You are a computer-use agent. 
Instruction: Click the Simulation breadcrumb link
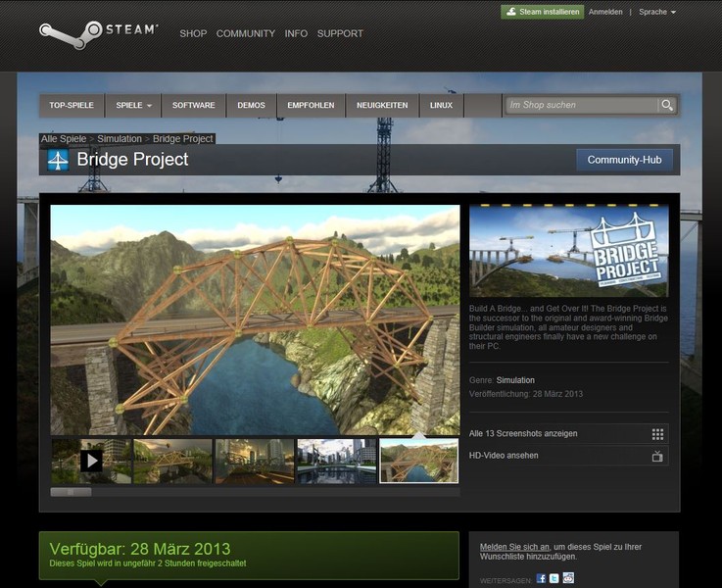[120, 139]
